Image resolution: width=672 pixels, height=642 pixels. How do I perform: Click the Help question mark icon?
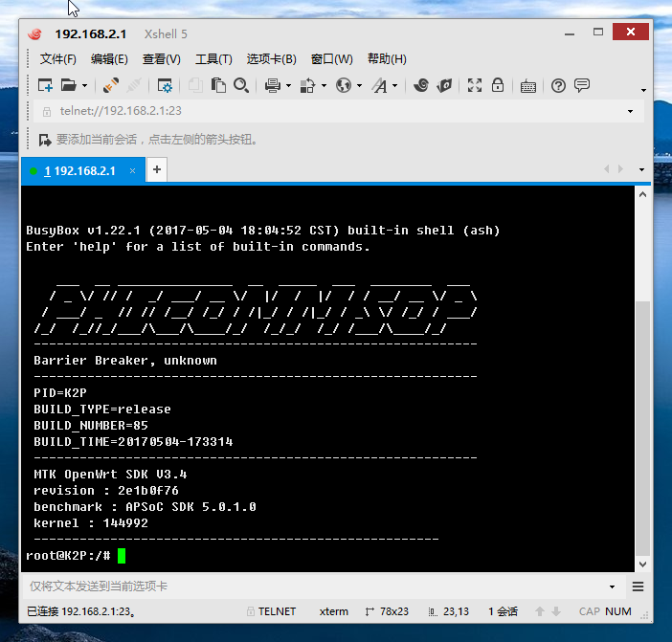558,86
